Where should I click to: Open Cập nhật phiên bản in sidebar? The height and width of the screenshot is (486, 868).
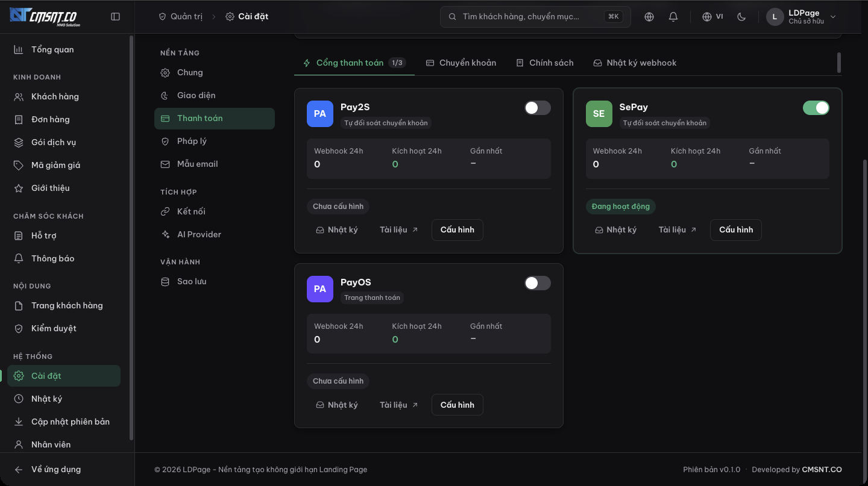(64, 422)
